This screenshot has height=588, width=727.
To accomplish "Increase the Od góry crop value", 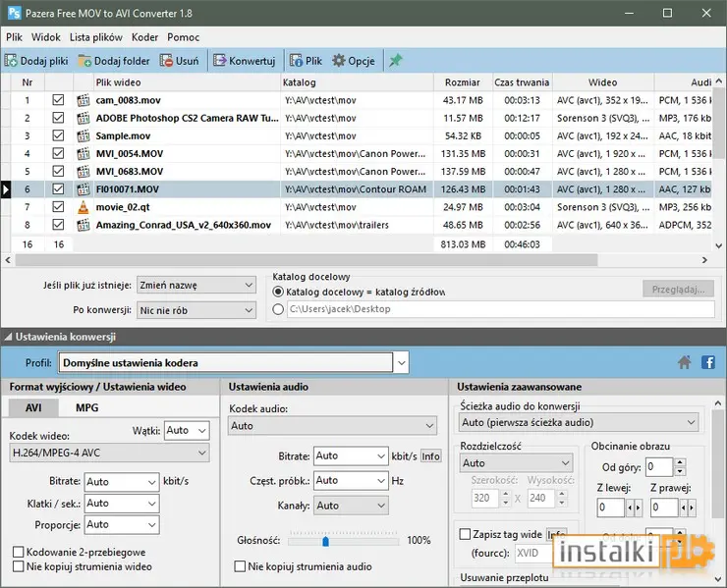I will point(680,462).
